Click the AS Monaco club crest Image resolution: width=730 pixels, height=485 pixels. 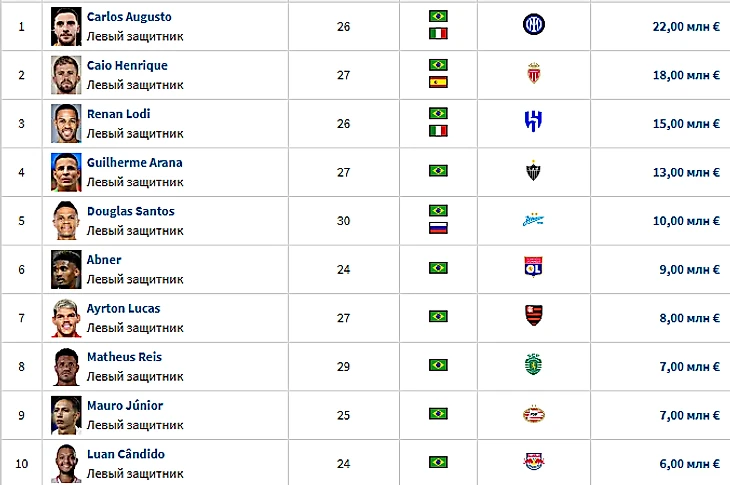point(534,73)
